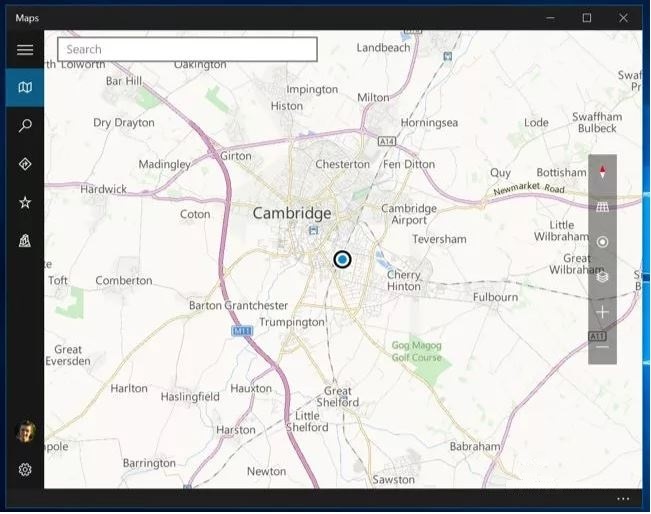Viewport: 651px width, 514px height.
Task: Click the Teversham label
Action: (x=439, y=239)
